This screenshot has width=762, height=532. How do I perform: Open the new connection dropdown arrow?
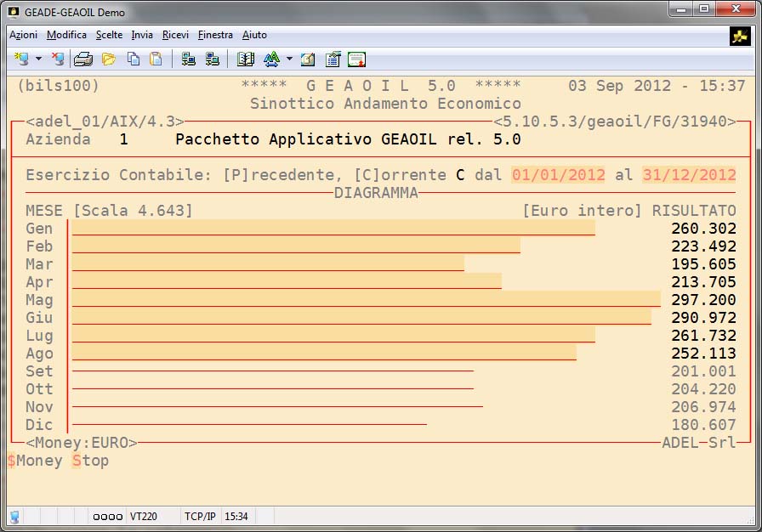pyautogui.click(x=38, y=59)
